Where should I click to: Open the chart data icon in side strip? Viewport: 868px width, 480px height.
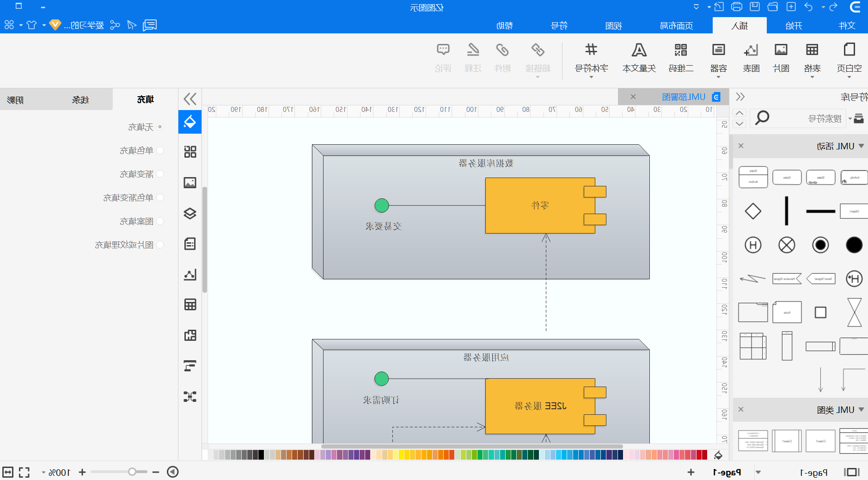(x=190, y=275)
